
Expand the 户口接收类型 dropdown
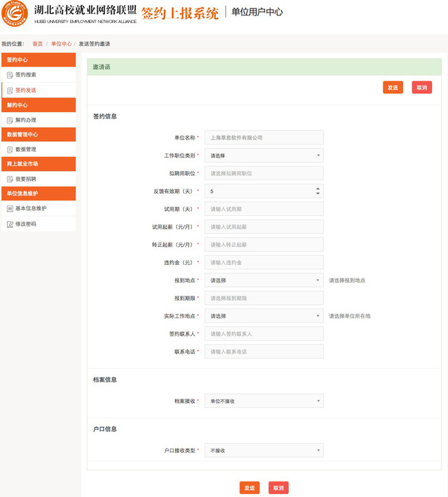[x=264, y=451]
